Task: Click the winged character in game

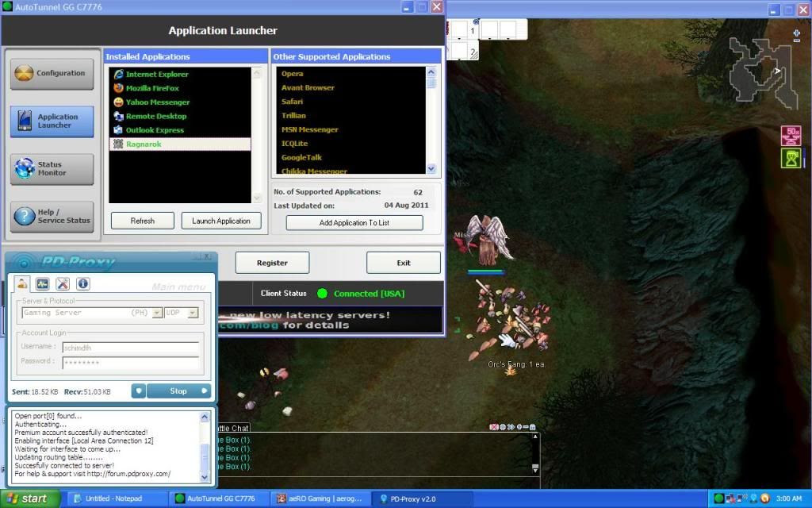Action: click(x=487, y=240)
